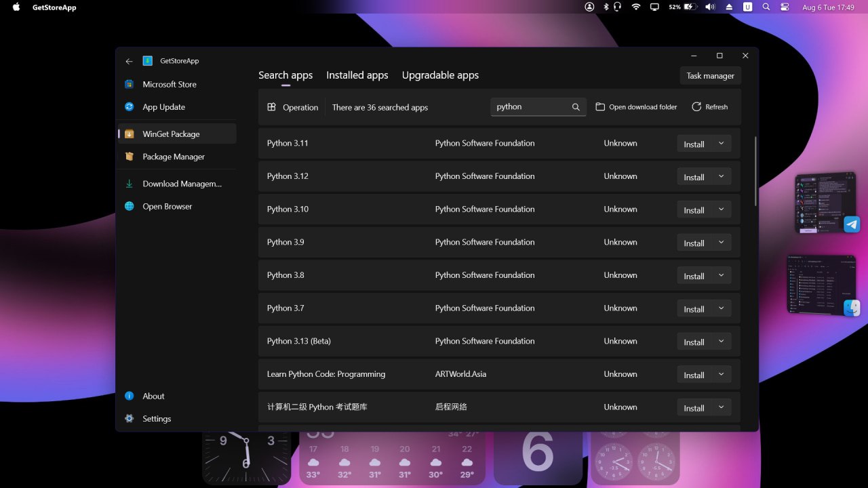This screenshot has height=488, width=868.
Task: Expand install options for Python 3.8
Action: [x=721, y=276]
